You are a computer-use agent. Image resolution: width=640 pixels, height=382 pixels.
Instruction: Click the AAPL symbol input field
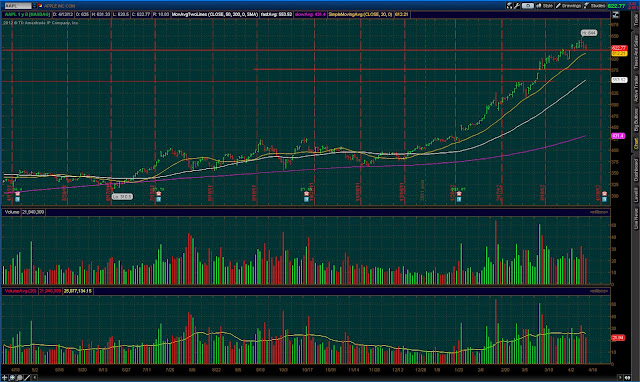[18, 6]
